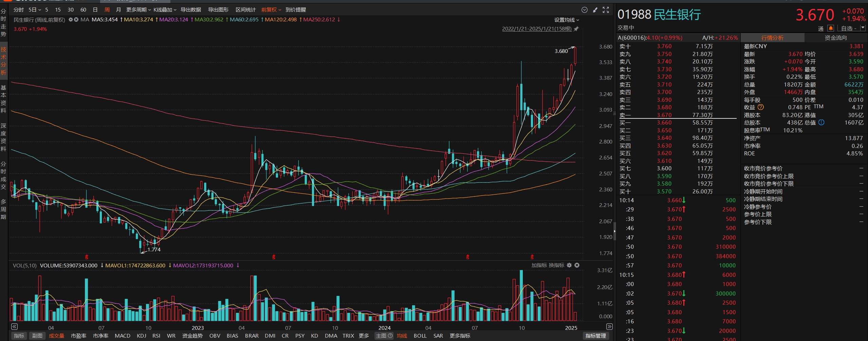Viewport: 868px width, 341px height.
Task: Open the 前复权 adjustment dropdown
Action: 271,10
